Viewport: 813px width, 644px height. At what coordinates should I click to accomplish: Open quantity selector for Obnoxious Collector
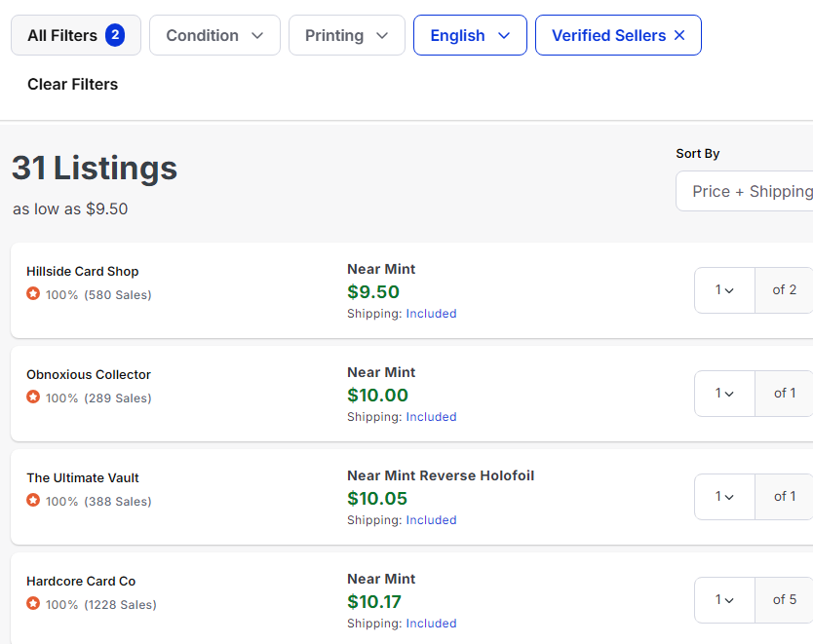724,394
